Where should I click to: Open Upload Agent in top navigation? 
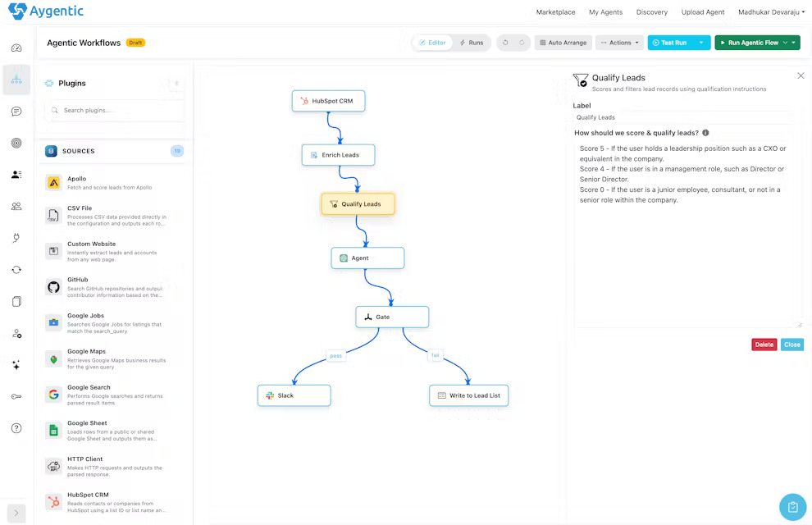[702, 12]
